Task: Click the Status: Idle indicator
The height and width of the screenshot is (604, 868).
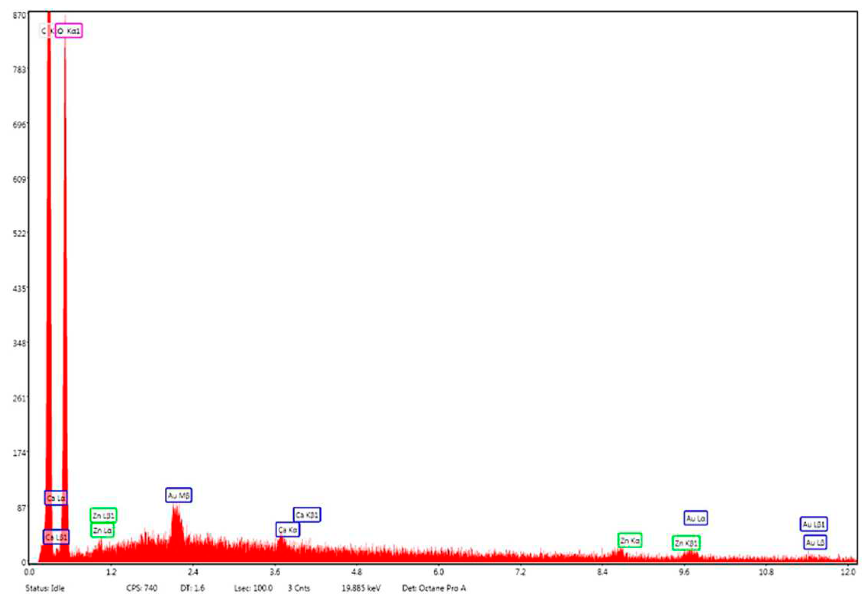Action: 45,587
